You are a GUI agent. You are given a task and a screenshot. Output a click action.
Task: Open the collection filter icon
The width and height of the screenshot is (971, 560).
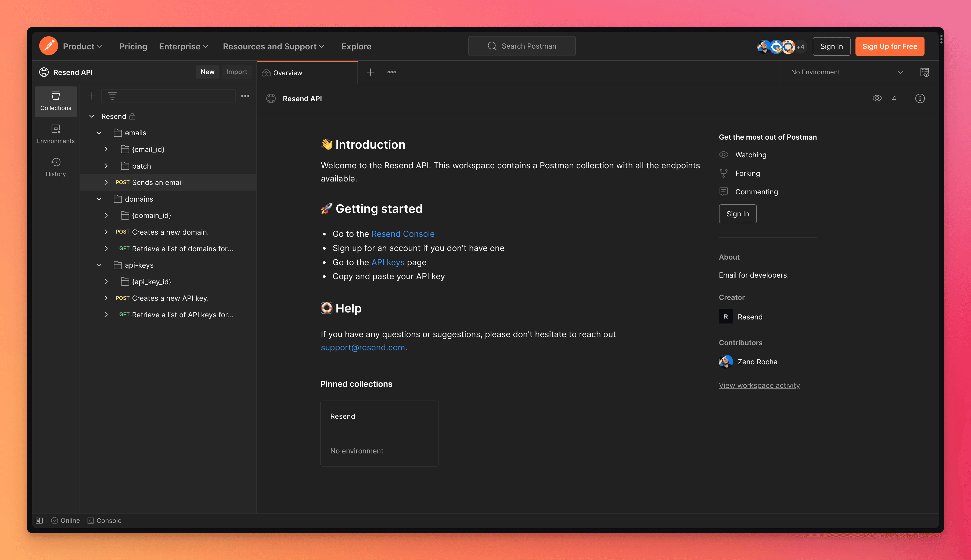[x=112, y=96]
